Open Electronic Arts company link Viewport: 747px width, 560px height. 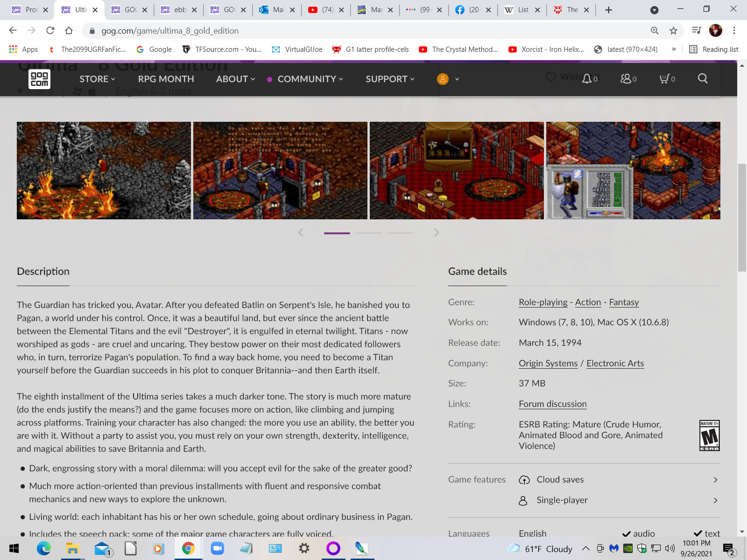(615, 363)
